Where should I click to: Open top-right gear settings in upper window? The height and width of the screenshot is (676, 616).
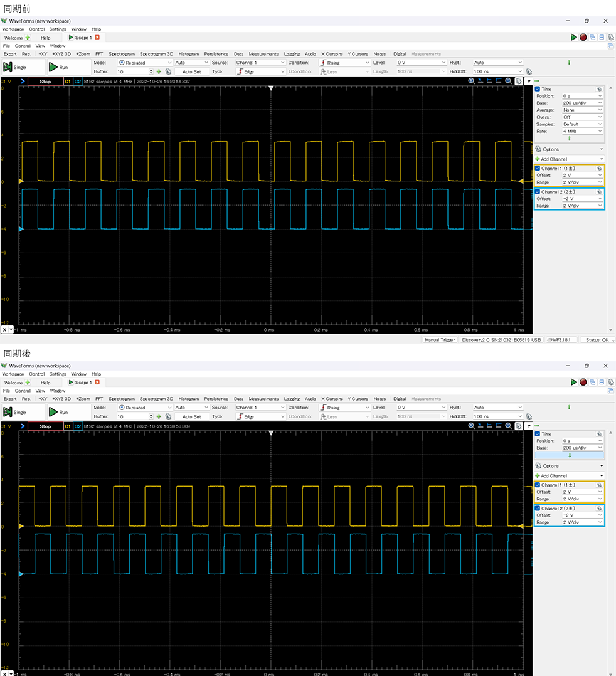tap(611, 38)
